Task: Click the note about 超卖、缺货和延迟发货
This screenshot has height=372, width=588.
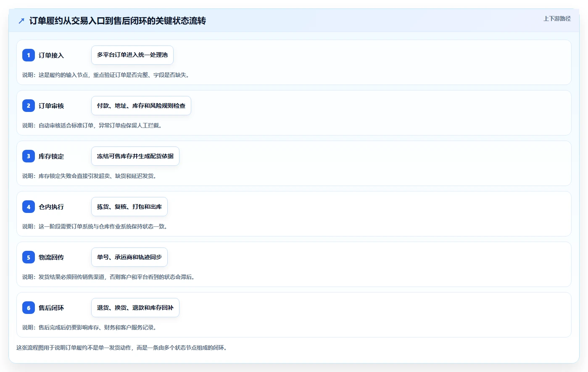Action: click(90, 176)
